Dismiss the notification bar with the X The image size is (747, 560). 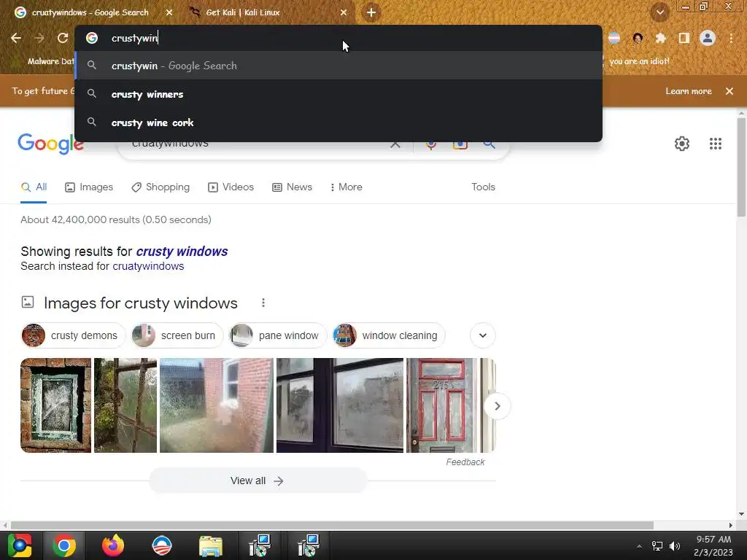click(x=729, y=91)
